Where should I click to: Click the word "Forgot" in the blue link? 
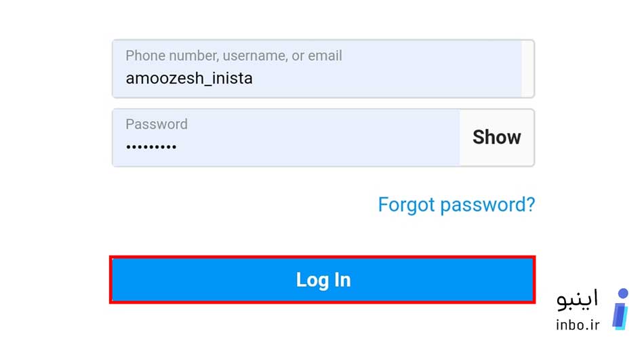click(x=406, y=205)
